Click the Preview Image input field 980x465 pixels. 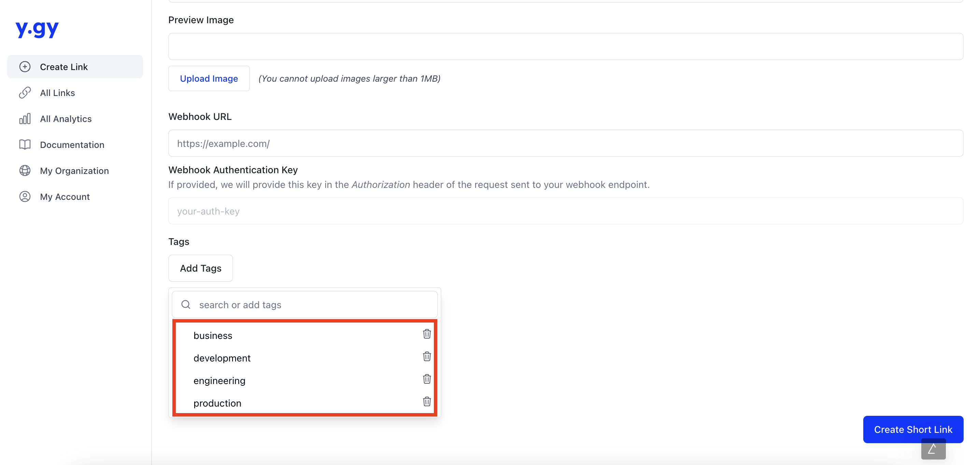[x=566, y=46]
